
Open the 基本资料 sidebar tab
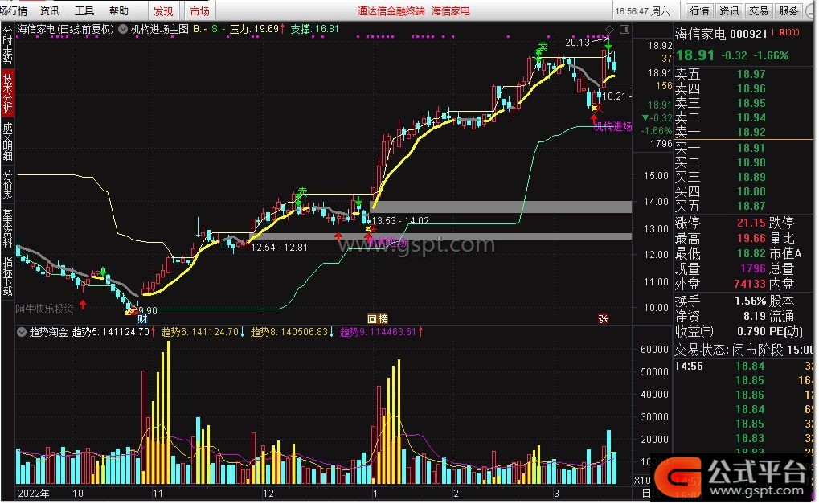coord(7,227)
